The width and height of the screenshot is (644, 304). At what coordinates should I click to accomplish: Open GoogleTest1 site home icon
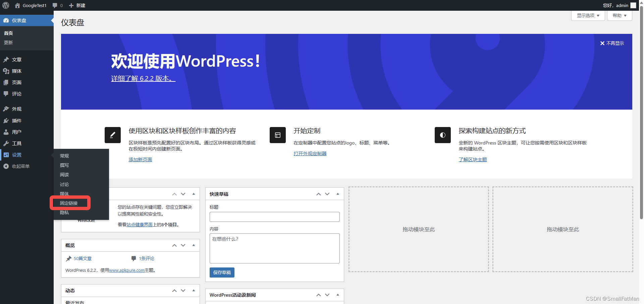pyautogui.click(x=17, y=5)
